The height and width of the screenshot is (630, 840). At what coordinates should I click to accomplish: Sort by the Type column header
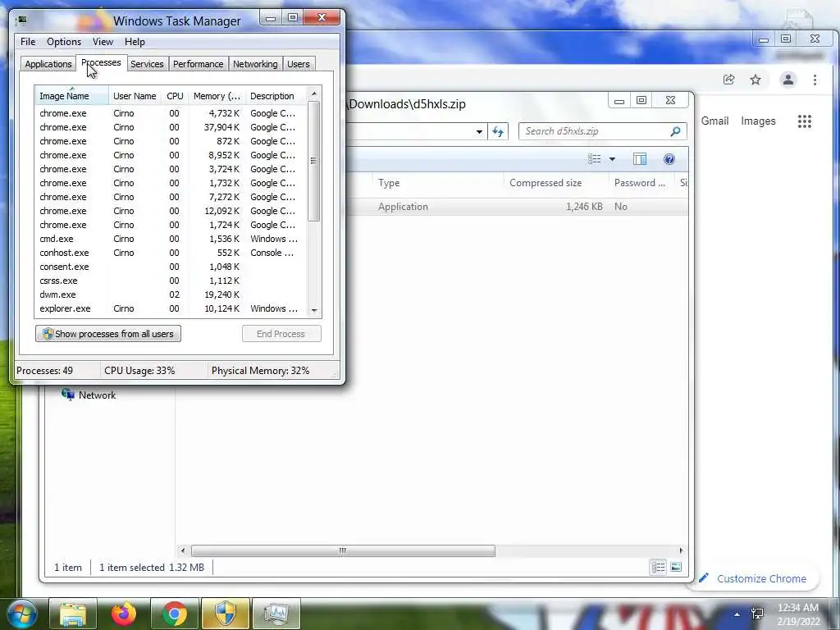(x=438, y=183)
